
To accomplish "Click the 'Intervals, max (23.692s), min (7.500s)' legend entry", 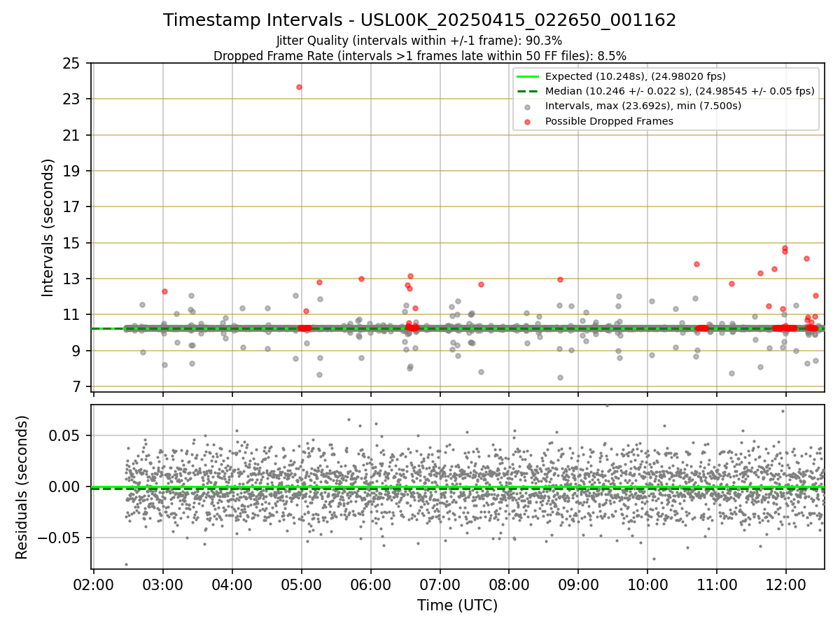I will pyautogui.click(x=643, y=106).
